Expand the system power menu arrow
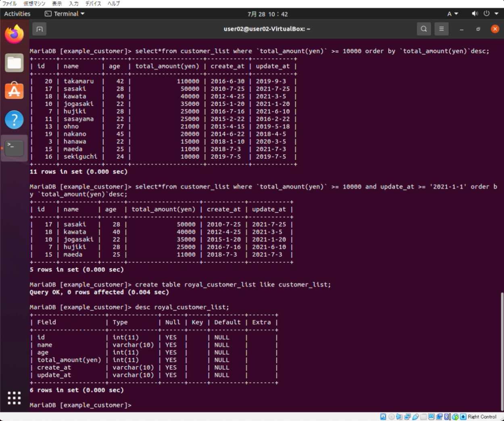The image size is (504, 421). pyautogui.click(x=496, y=14)
